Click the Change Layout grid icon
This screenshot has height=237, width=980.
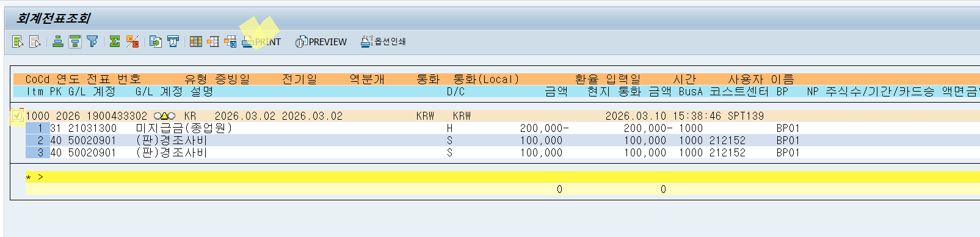[x=196, y=42]
